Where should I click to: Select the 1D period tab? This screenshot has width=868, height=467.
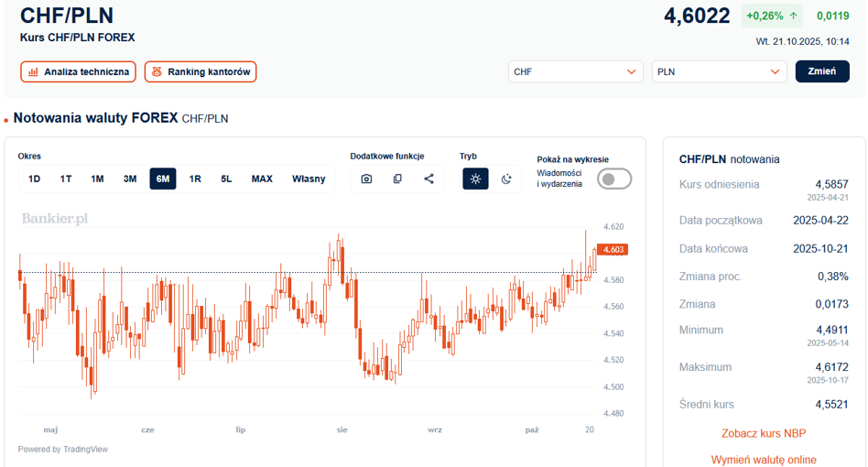pos(35,179)
